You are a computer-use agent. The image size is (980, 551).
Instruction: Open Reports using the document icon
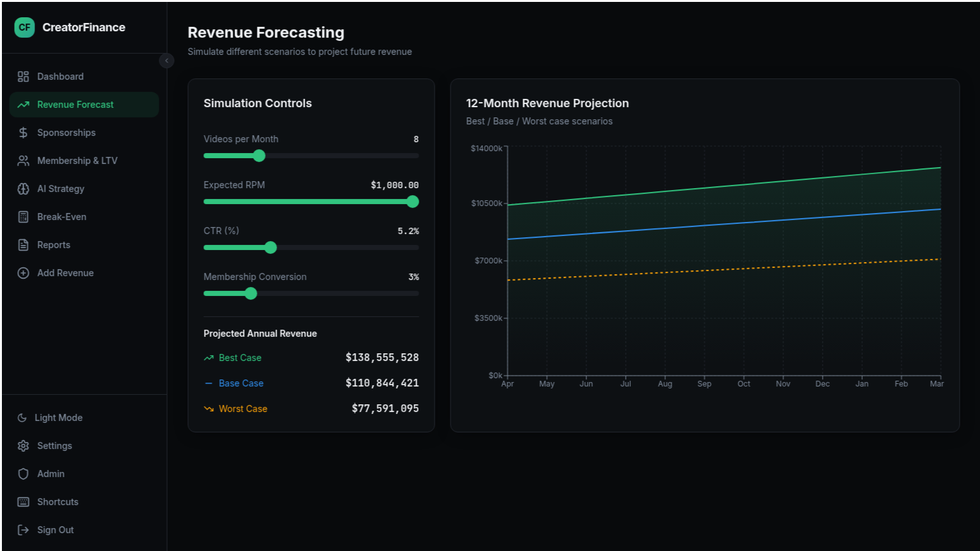(23, 244)
